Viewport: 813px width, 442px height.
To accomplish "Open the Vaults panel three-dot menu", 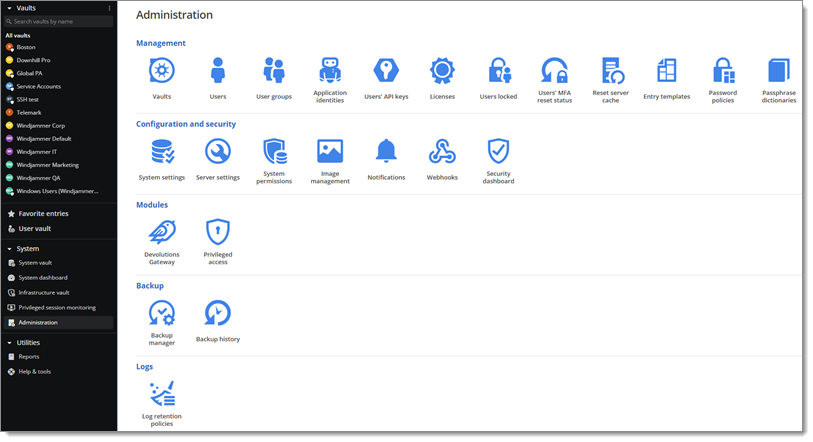I will tap(109, 8).
